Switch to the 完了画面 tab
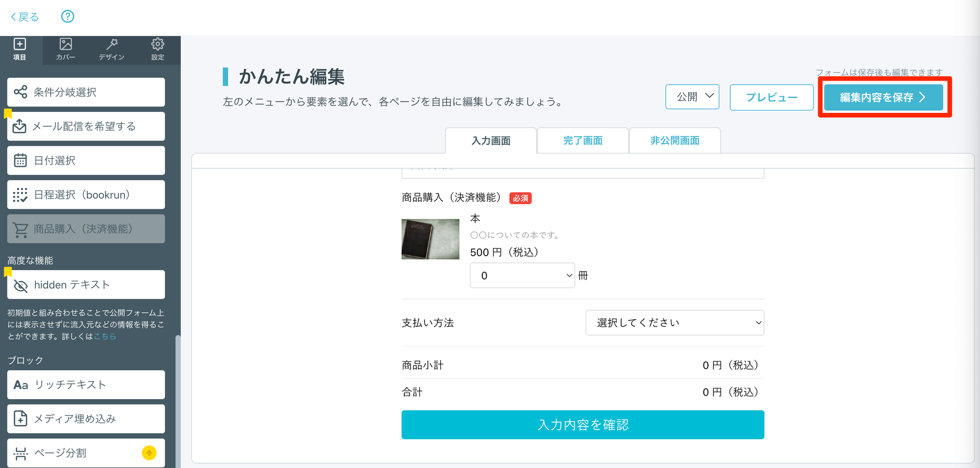Screen dimensions: 980x468 tap(582, 141)
